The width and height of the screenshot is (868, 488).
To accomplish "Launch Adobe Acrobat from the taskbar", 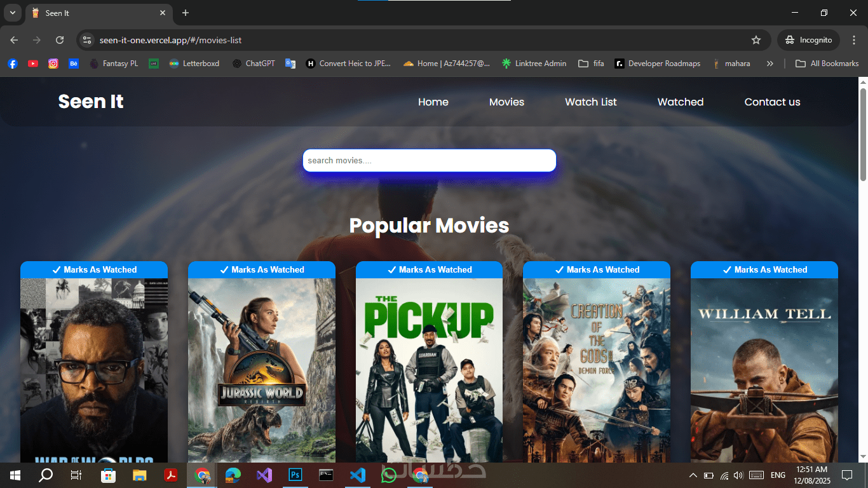I will 171,475.
